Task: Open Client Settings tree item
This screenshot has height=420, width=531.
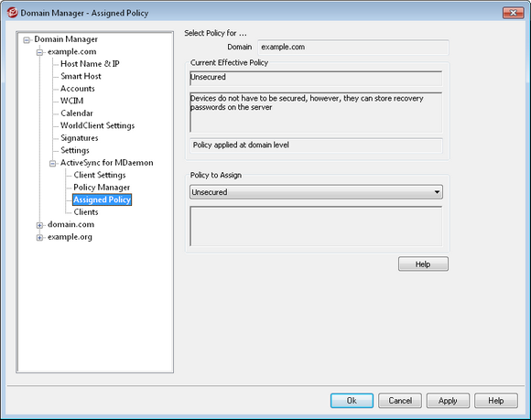Action: click(100, 175)
